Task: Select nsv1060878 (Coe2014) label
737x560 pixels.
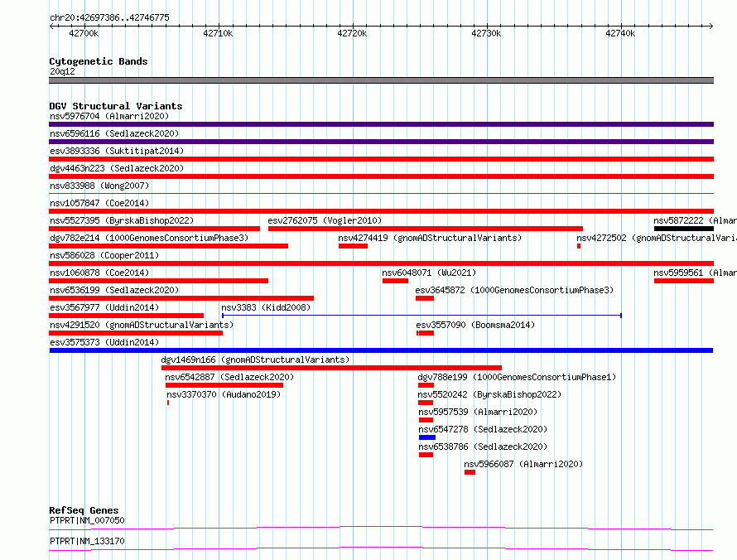Action: tap(99, 273)
